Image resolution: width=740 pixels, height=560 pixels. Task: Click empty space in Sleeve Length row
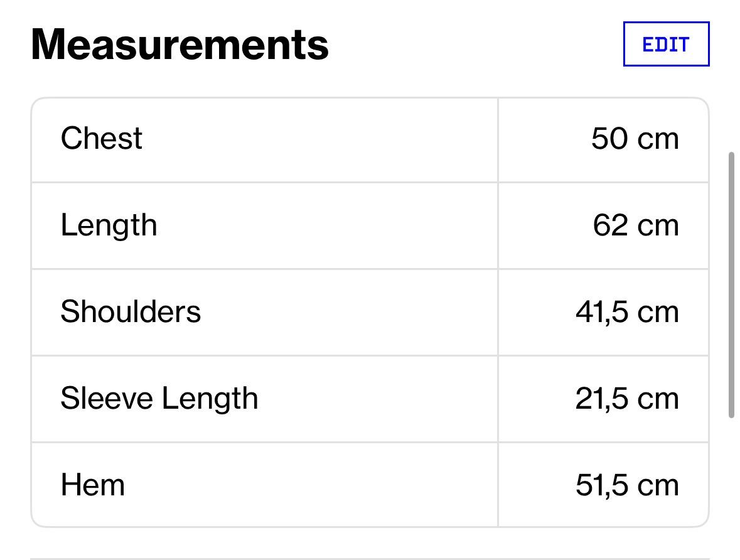[378, 399]
